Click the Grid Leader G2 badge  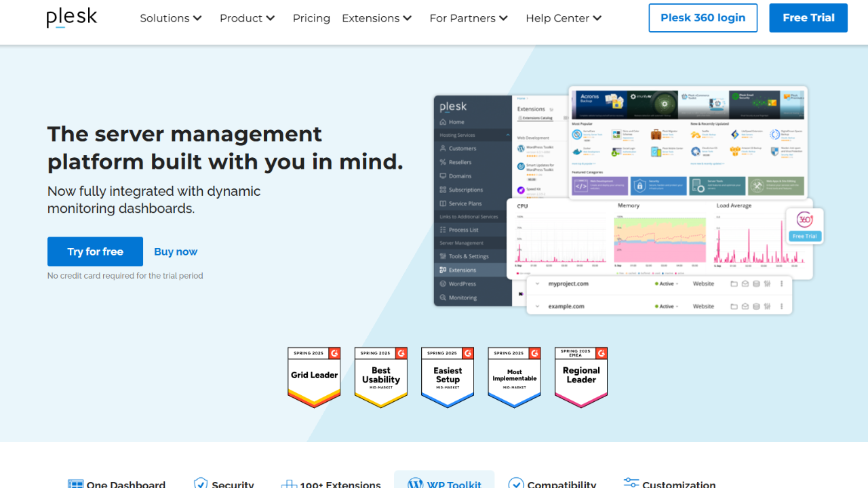point(314,378)
